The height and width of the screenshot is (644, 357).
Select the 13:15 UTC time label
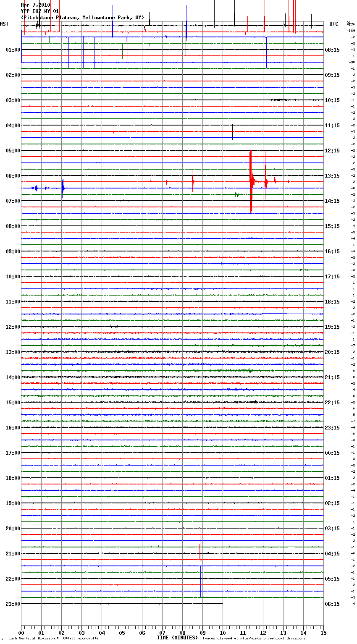pos(332,176)
